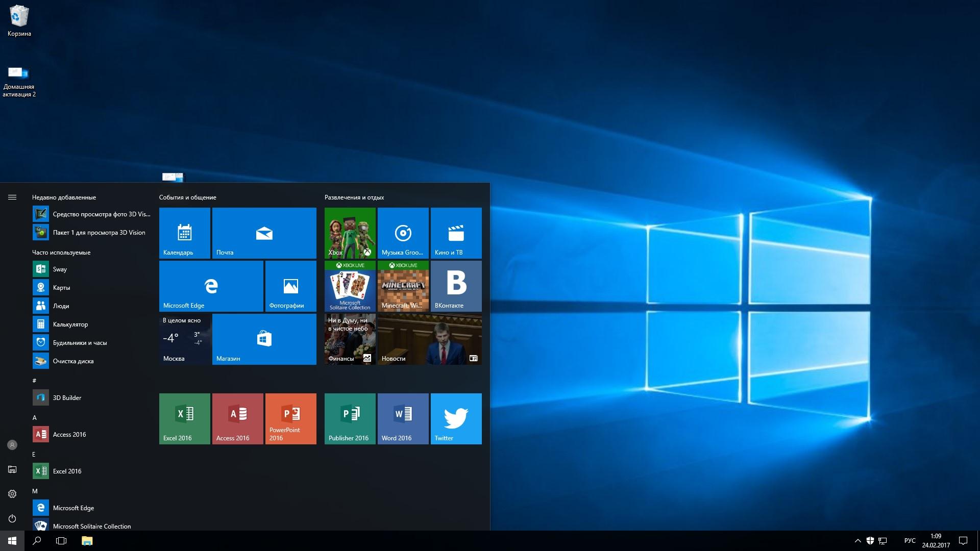Launch Twitter app tile
Viewport: 980px width, 551px height.
coord(456,418)
